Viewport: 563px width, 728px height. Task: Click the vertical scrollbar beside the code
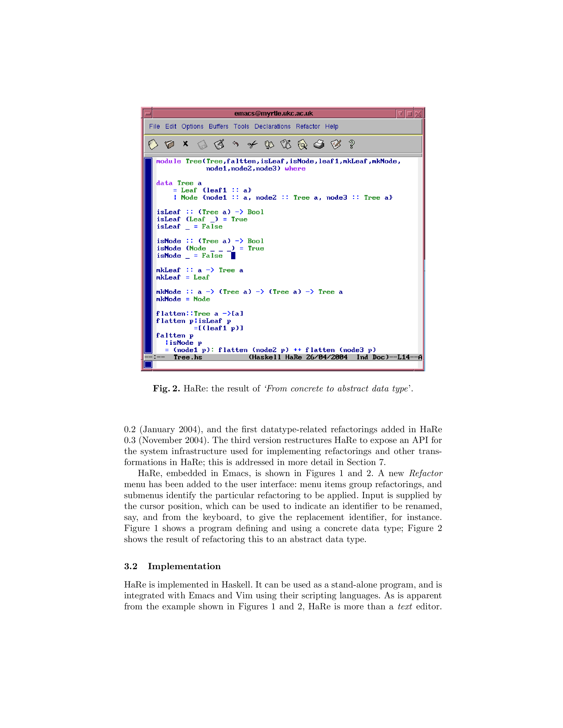(x=148, y=255)
